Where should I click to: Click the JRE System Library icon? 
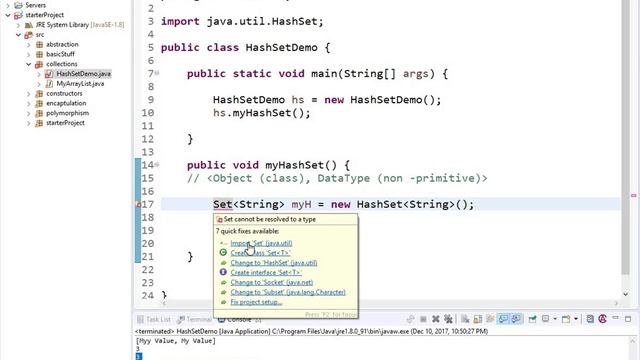[x=29, y=25]
